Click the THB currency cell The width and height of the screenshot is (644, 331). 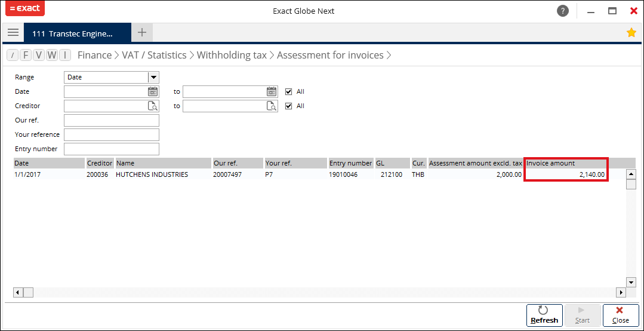pos(418,174)
